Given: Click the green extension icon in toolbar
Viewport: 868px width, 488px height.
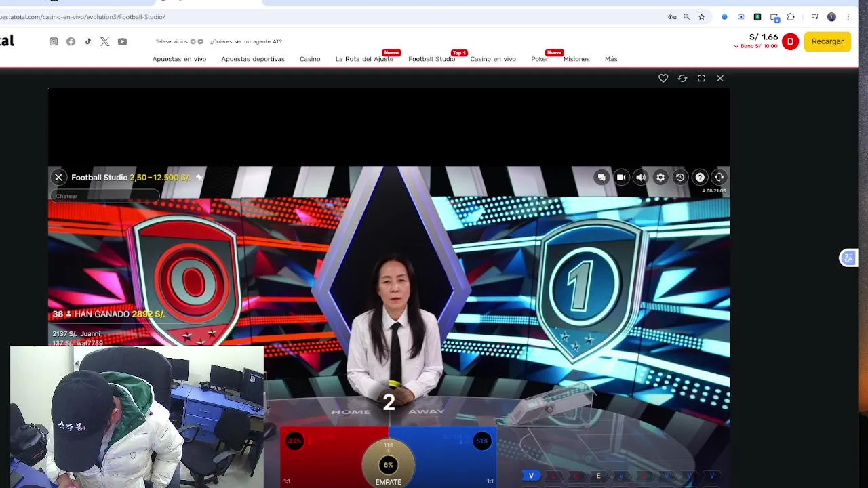Looking at the screenshot, I should pos(757,17).
